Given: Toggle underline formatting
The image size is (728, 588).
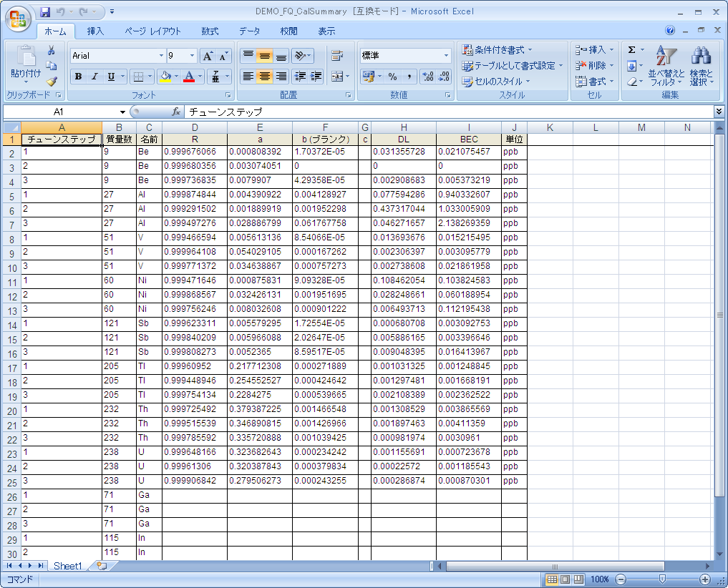Looking at the screenshot, I should pyautogui.click(x=111, y=76).
